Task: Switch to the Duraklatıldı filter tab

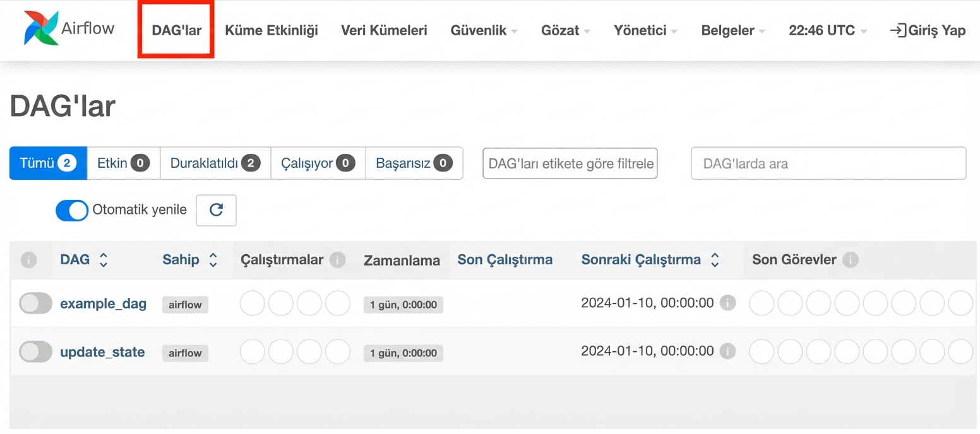Action: [215, 163]
